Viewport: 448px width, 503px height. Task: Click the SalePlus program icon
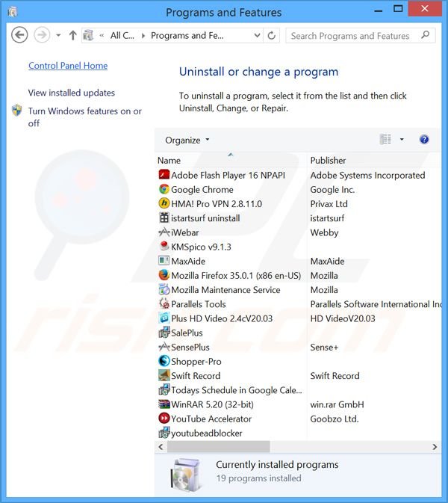click(164, 333)
